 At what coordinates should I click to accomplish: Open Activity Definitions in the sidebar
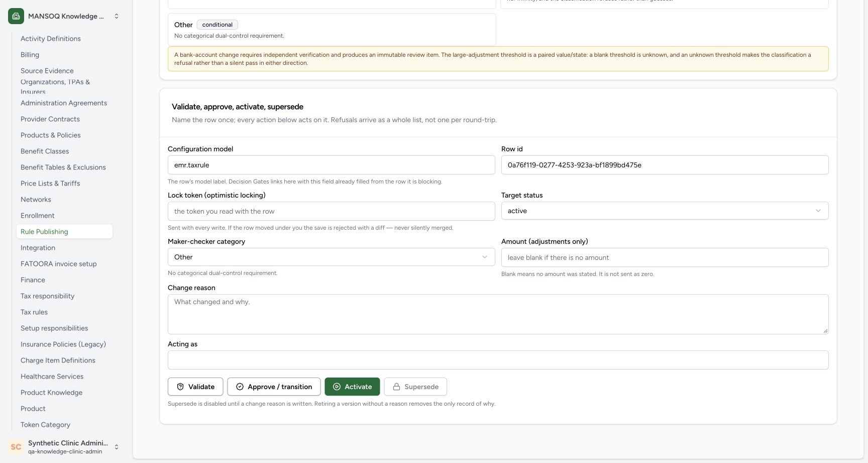51,39
